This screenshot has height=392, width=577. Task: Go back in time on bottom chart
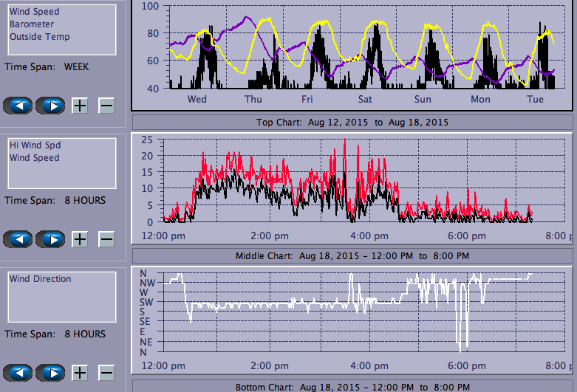click(x=18, y=373)
